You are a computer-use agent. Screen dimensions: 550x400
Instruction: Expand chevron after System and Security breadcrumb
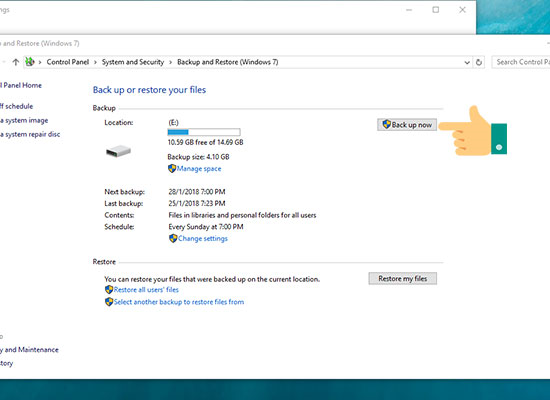170,62
